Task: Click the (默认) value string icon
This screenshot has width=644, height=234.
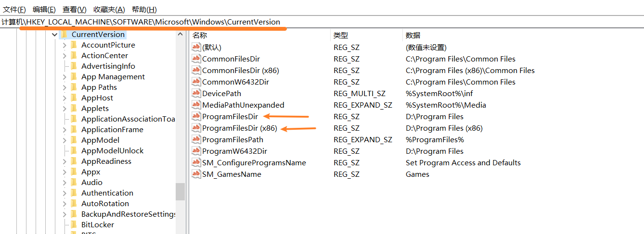Action: tap(196, 47)
